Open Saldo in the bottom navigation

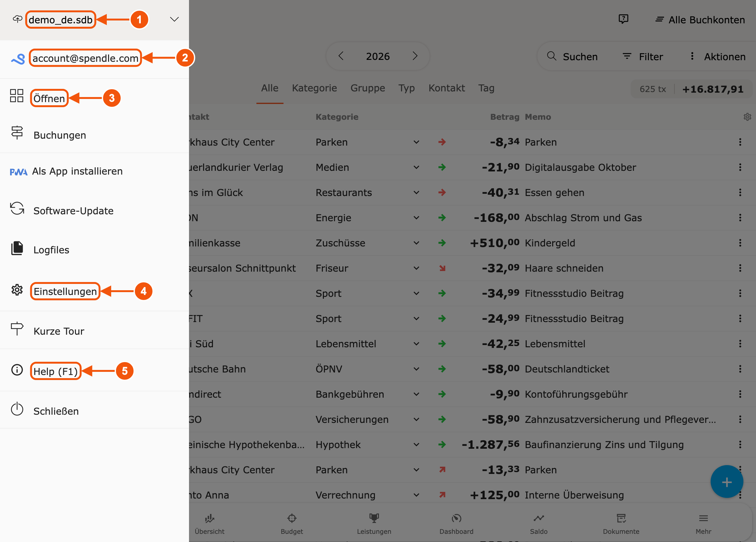[539, 524]
